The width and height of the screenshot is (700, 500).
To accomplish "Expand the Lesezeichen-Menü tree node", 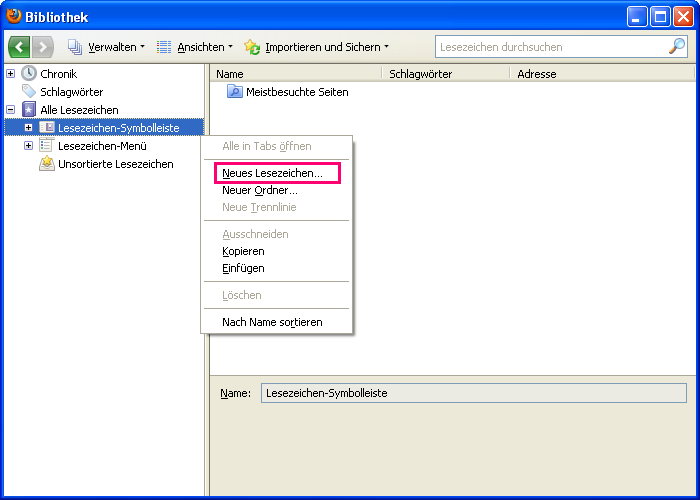I will pyautogui.click(x=28, y=146).
